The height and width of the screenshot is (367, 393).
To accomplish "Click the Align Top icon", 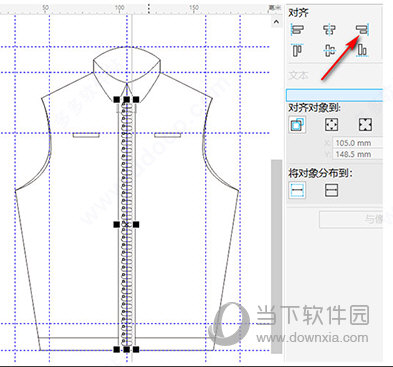I will pyautogui.click(x=297, y=50).
